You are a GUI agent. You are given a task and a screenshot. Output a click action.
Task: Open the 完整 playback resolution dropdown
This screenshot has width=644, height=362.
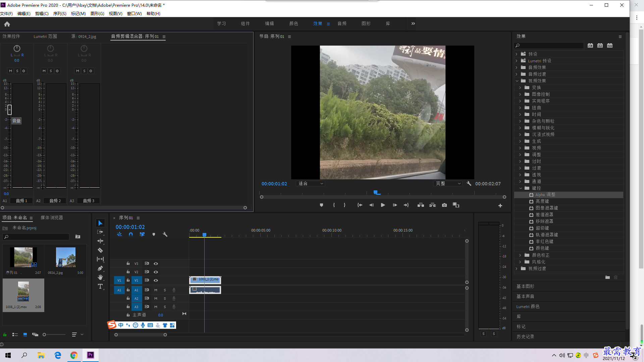coord(448,184)
